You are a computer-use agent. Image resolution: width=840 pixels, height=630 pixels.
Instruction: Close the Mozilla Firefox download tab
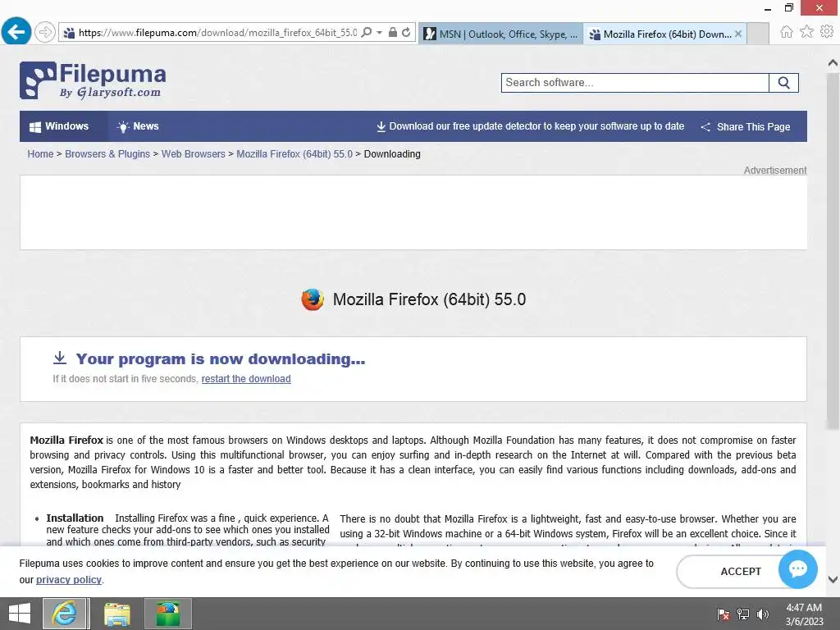tap(738, 34)
